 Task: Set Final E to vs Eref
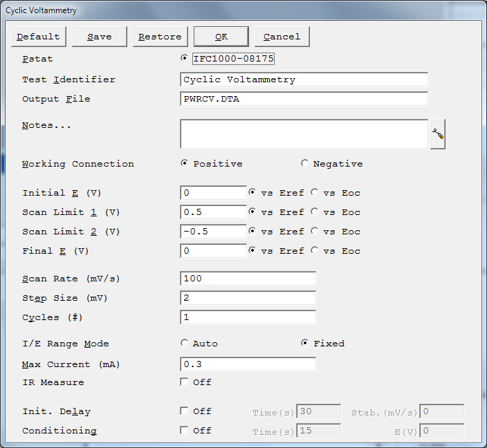pos(252,250)
